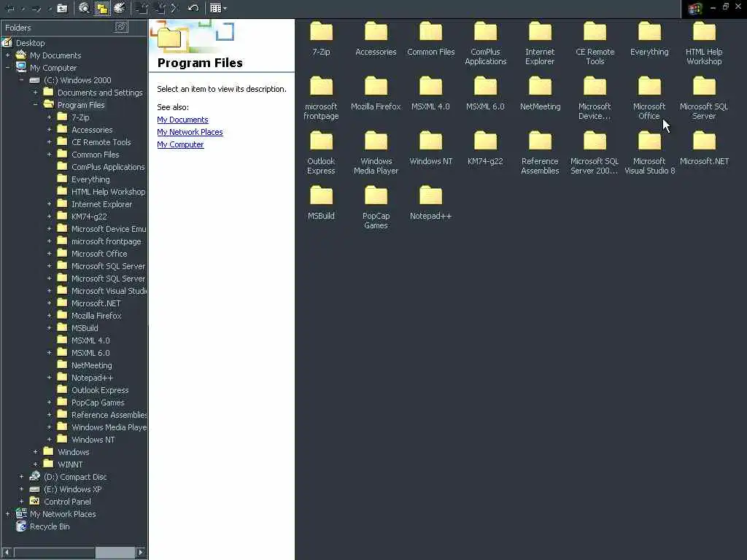Select the Microsoft Office folder in file pane
This screenshot has width=747, height=560.
[649, 98]
